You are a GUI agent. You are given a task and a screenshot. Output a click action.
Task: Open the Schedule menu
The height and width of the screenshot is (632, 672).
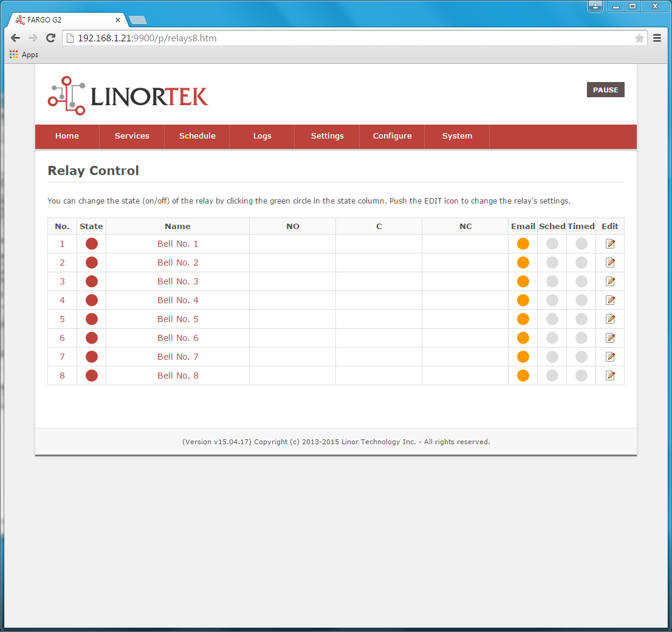click(x=197, y=136)
